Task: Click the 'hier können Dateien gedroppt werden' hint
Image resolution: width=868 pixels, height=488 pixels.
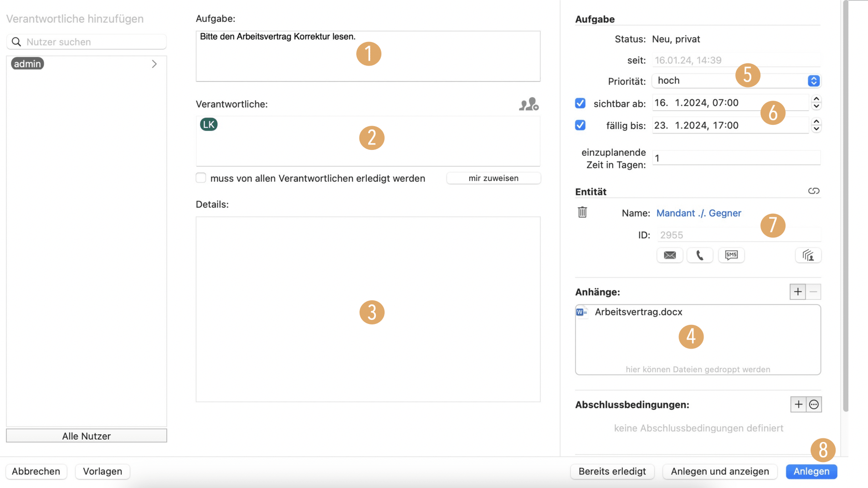Action: coord(698,369)
